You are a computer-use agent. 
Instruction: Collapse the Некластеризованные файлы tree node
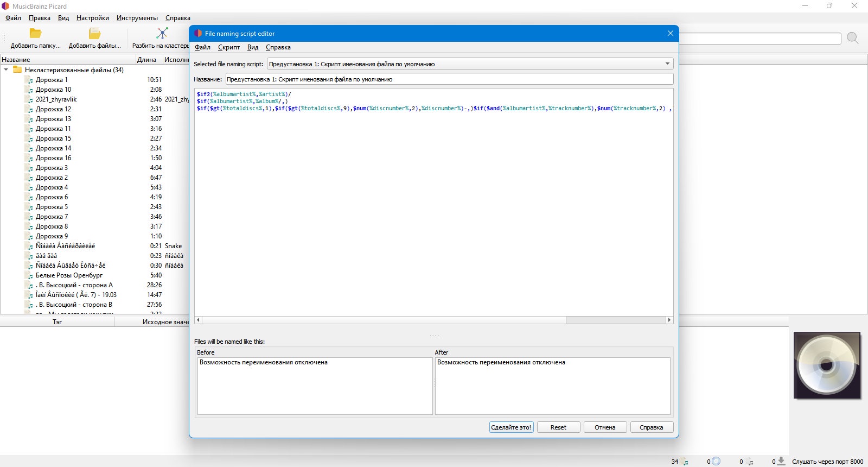(x=6, y=70)
